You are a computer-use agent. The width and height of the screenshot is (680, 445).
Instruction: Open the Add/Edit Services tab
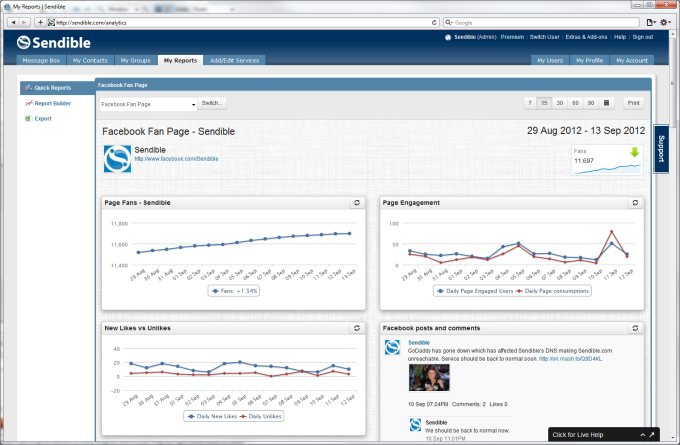[235, 60]
